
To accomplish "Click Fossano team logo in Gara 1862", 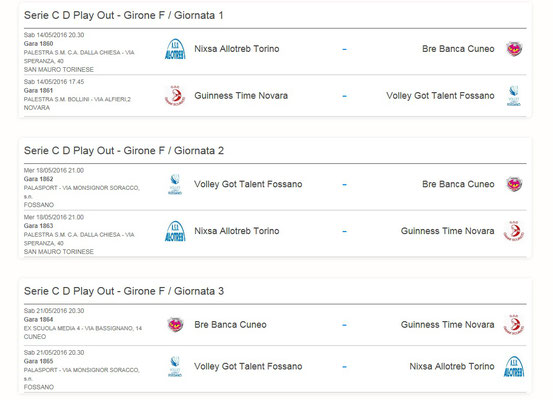I will 175,184.
